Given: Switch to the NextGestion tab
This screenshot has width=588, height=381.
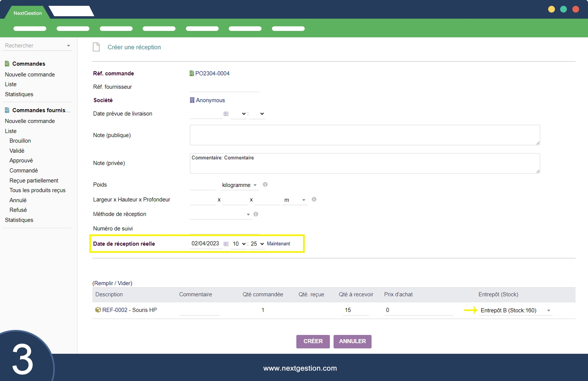Looking at the screenshot, I should (28, 13).
